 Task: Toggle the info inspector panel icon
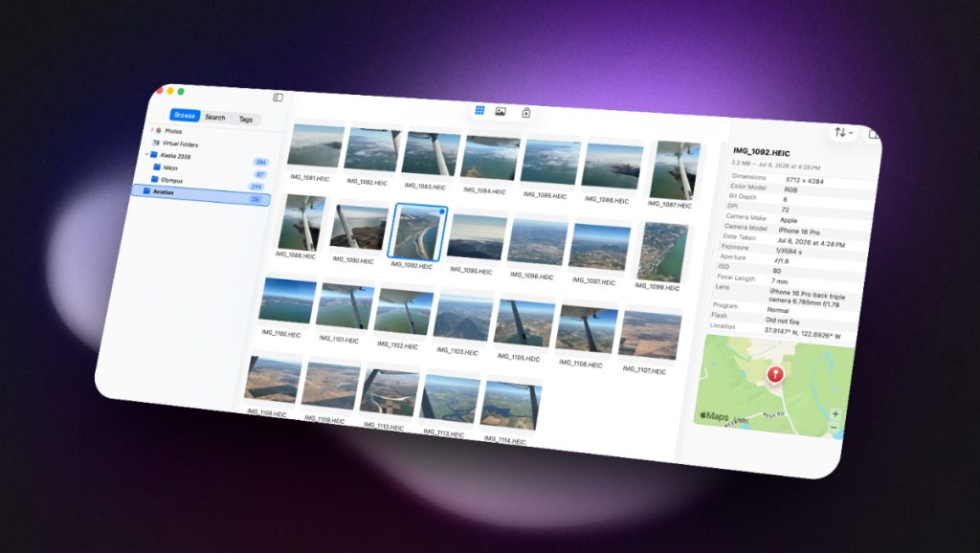874,134
